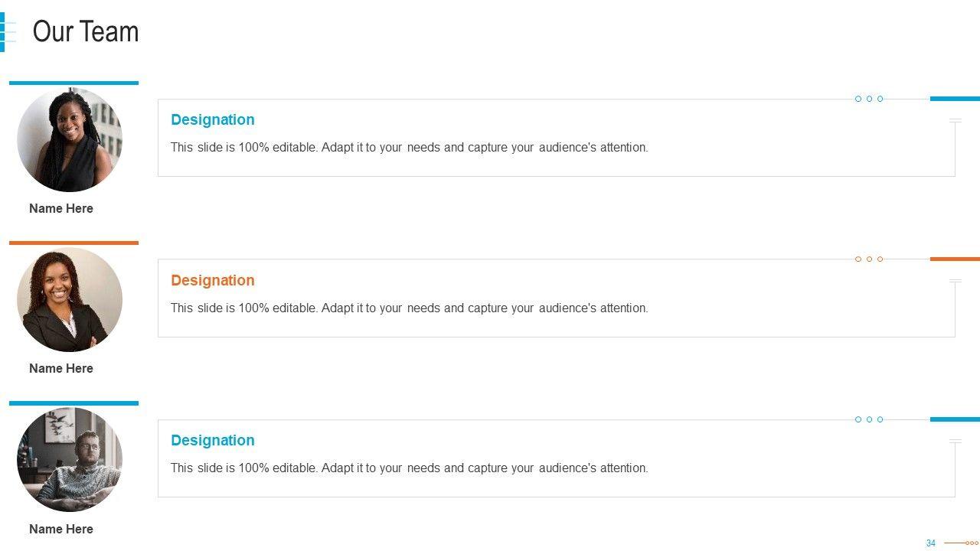
Task: Click the three orange dots icon
Action: (x=869, y=259)
